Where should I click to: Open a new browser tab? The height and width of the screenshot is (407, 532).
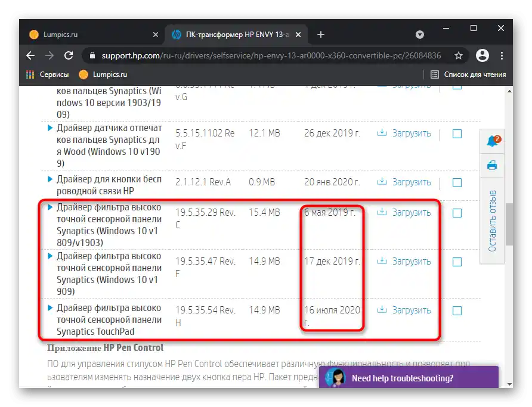pos(321,35)
